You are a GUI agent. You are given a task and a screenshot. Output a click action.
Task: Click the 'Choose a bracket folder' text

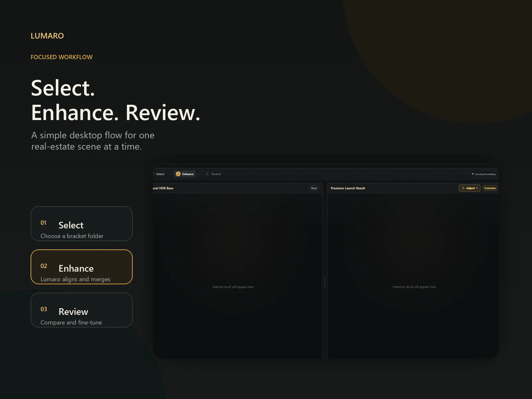pyautogui.click(x=72, y=236)
